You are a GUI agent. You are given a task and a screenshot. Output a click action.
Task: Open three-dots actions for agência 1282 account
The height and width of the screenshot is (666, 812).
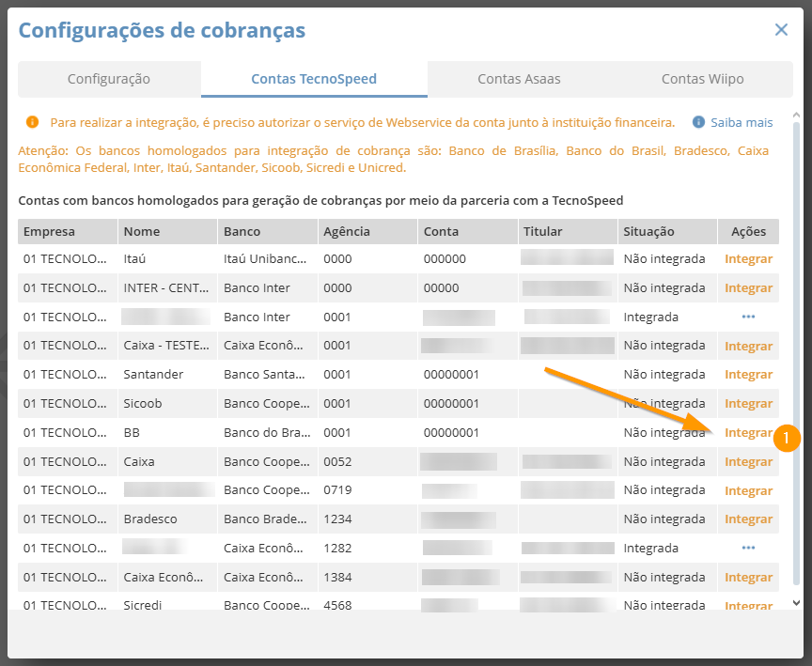pyautogui.click(x=748, y=548)
